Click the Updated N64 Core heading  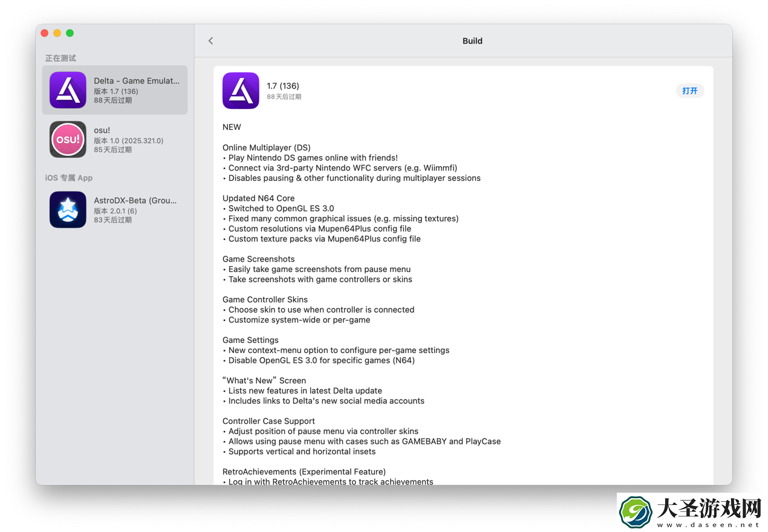coord(259,198)
